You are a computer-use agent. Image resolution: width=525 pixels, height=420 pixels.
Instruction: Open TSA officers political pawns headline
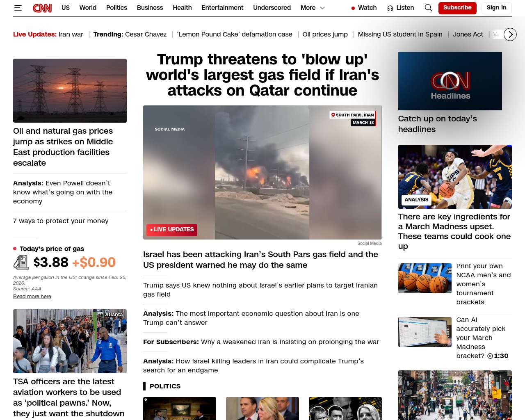coord(68,397)
